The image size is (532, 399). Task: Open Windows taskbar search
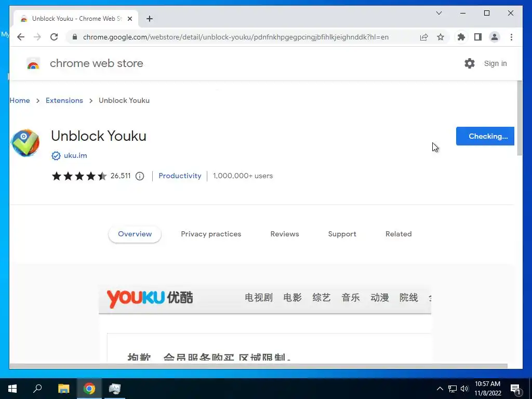[x=37, y=389]
